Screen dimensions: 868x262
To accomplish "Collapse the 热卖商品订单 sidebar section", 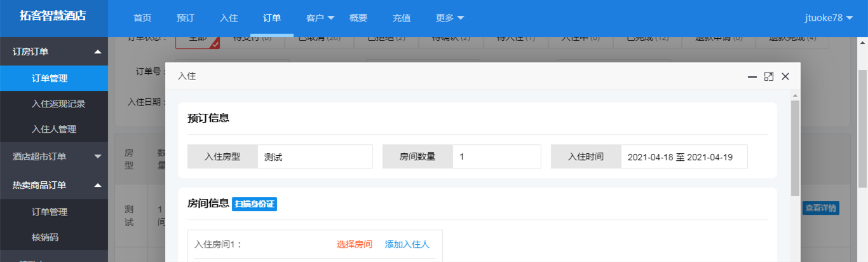I will tap(54, 185).
